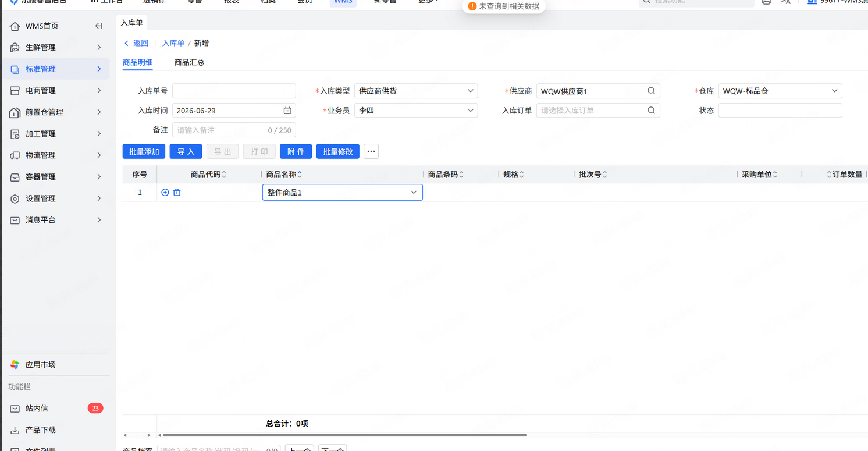Sort by 规格 column sort icon
Viewport: 868px width, 451px height.
tap(522, 175)
